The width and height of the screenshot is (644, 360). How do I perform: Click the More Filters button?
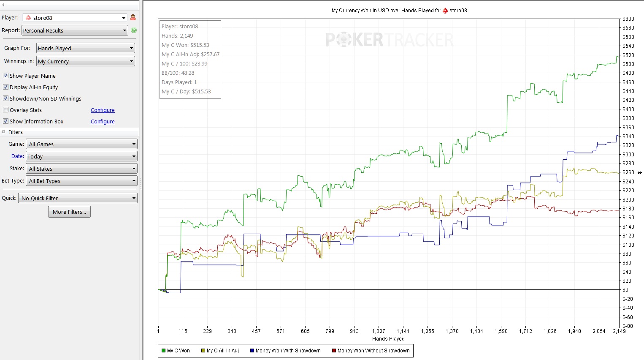click(69, 212)
